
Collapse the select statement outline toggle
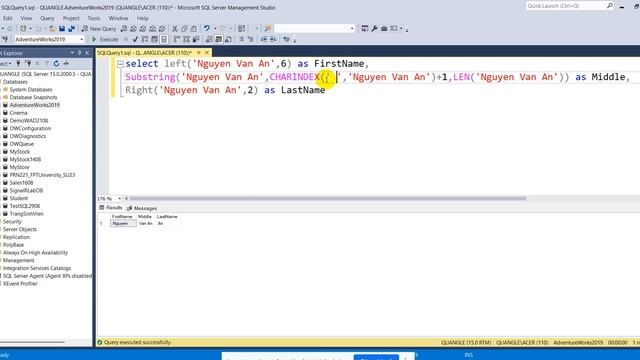120,64
